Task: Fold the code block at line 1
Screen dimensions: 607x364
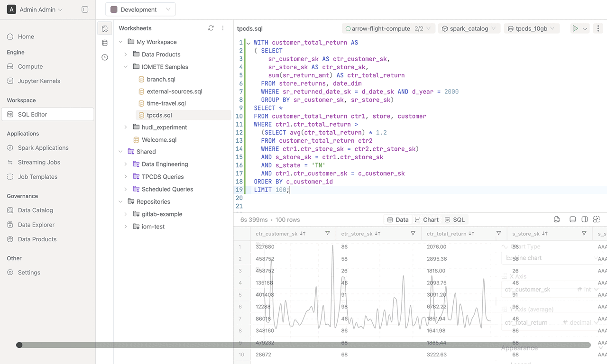Action: 248,43
